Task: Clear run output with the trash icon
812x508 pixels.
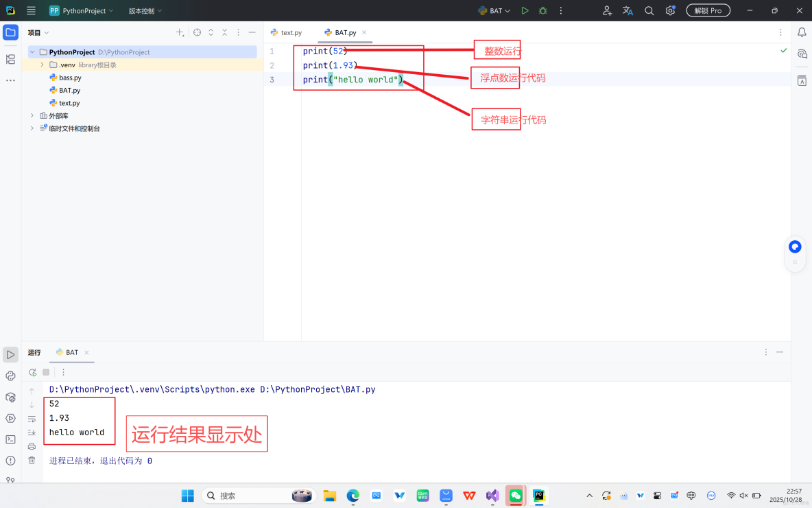Action: (32, 461)
